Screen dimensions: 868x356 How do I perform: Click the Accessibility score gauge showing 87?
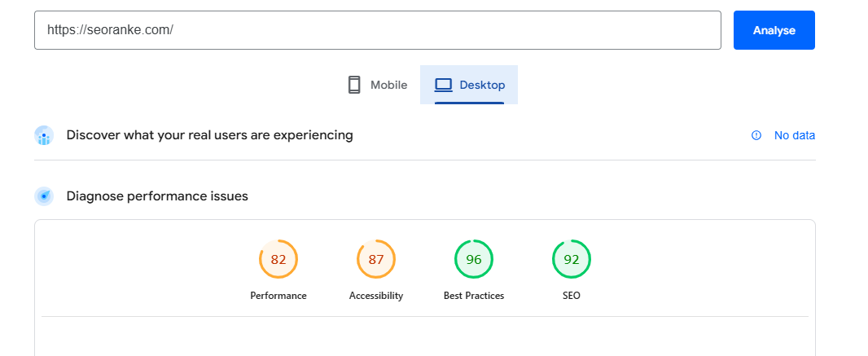[x=376, y=260]
